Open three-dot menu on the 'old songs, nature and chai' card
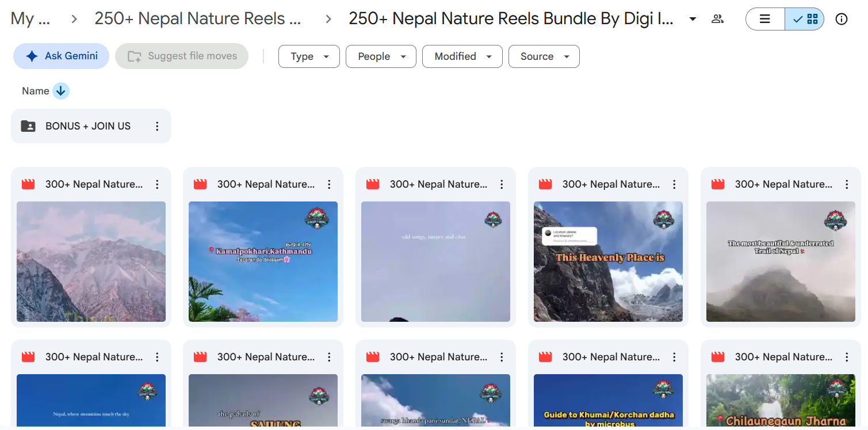This screenshot has height=430, width=868. (502, 184)
